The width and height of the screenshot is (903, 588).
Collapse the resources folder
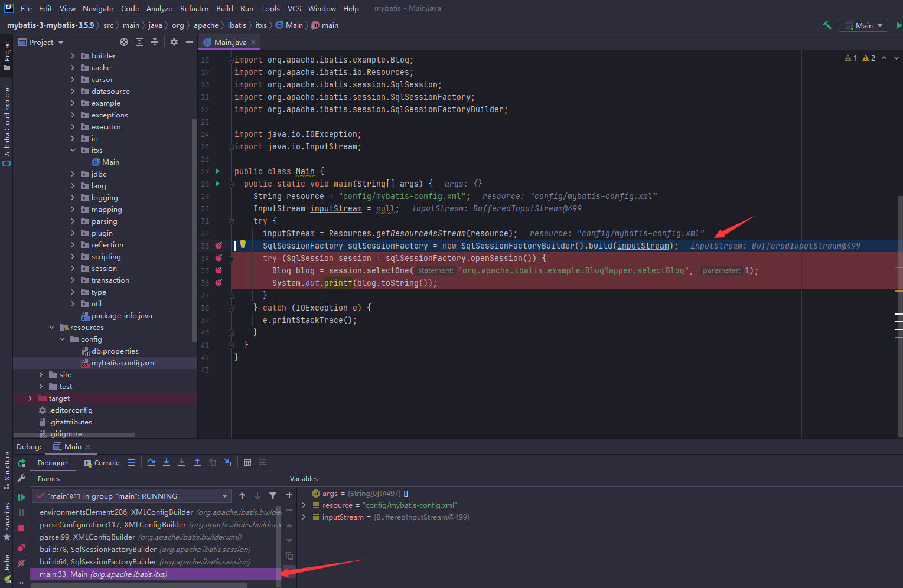point(51,327)
